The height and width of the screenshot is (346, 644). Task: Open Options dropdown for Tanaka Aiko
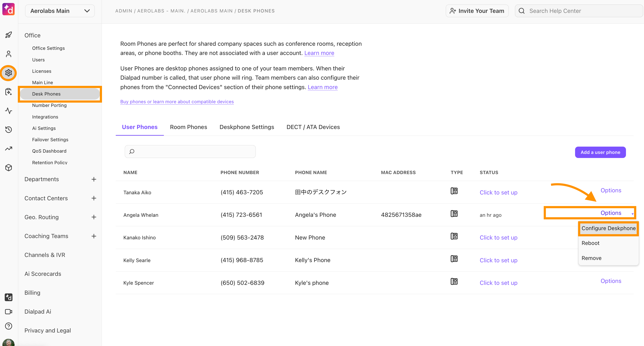pos(611,190)
